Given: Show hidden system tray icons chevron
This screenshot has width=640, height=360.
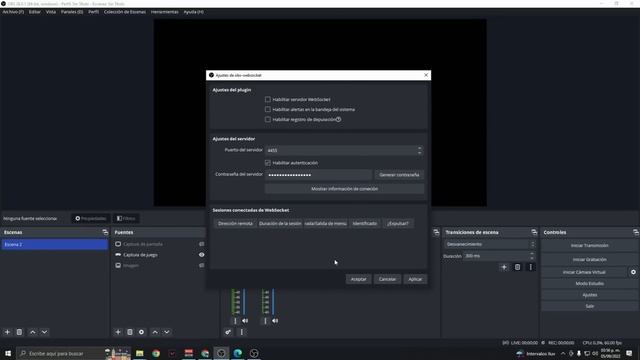Looking at the screenshot, I should click(563, 353).
